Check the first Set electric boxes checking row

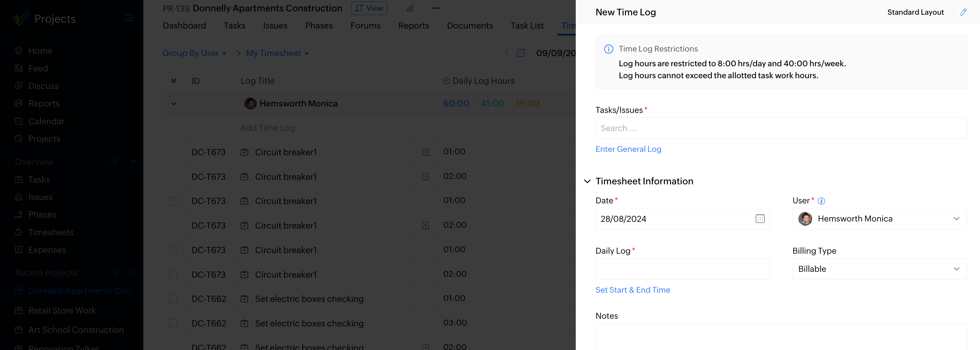pos(173,299)
